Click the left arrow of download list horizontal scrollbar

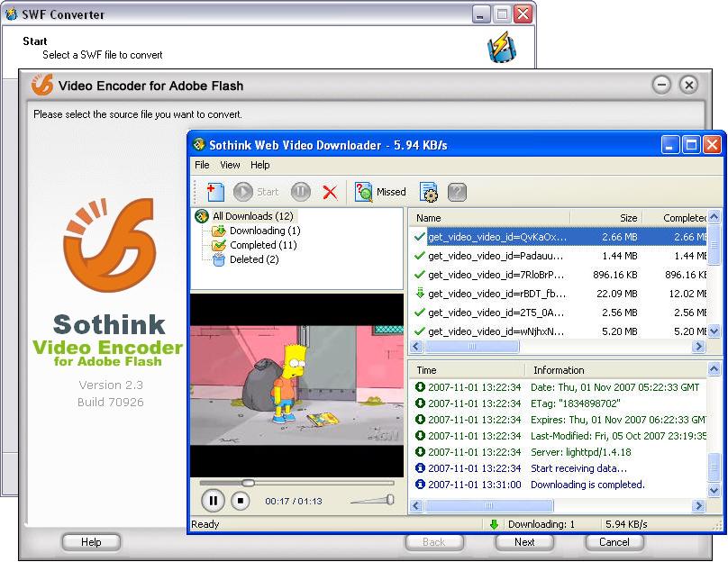coord(416,347)
